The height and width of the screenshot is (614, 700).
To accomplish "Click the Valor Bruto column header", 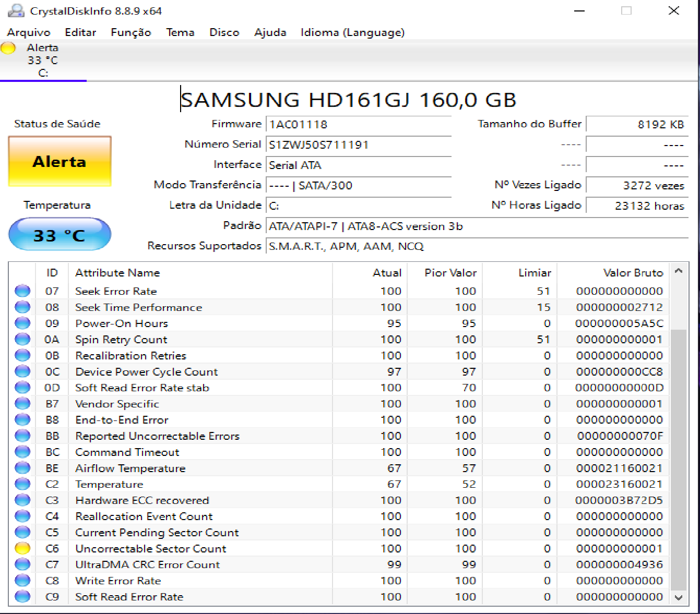I will (612, 273).
